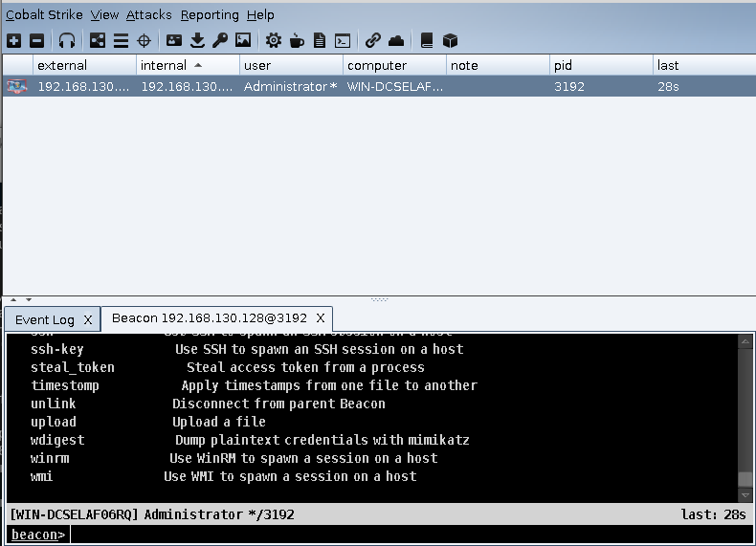756x546 pixels.
Task: Click the 'last: 28s' status bar text
Action: (x=713, y=514)
